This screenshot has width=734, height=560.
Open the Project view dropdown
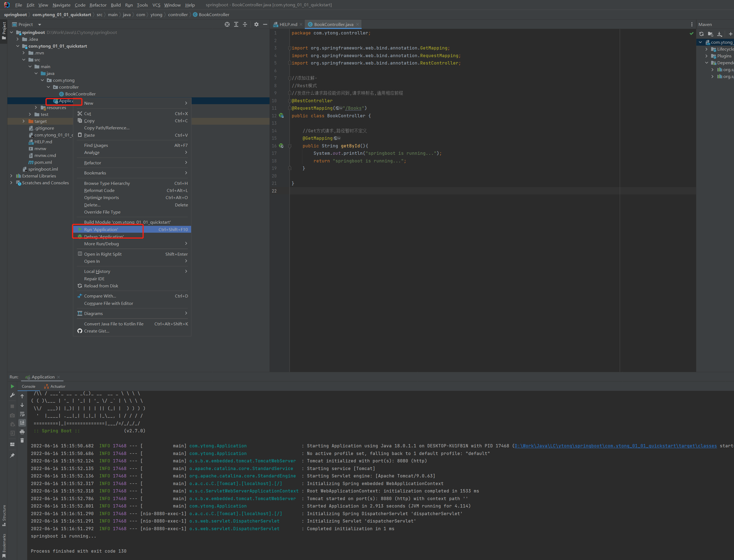click(39, 24)
